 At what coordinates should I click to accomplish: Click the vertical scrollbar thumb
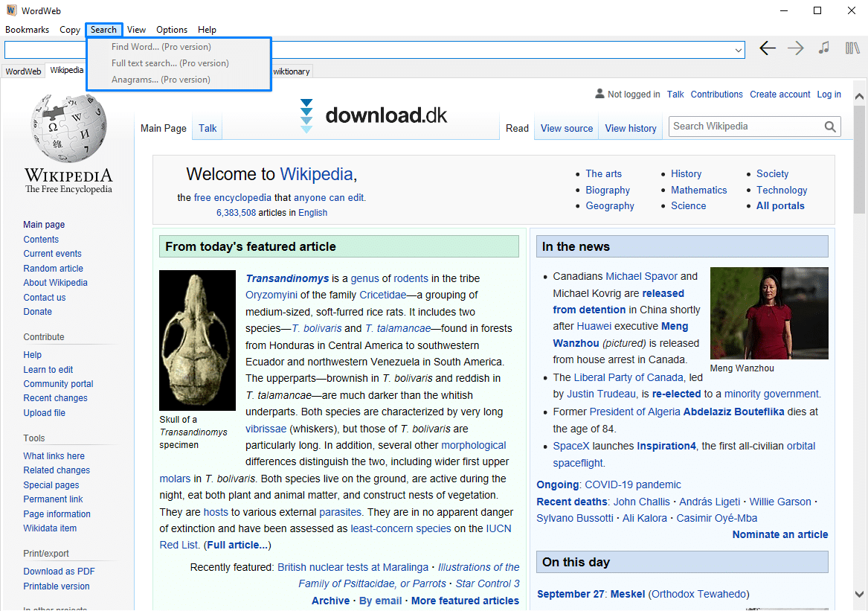pyautogui.click(x=859, y=160)
